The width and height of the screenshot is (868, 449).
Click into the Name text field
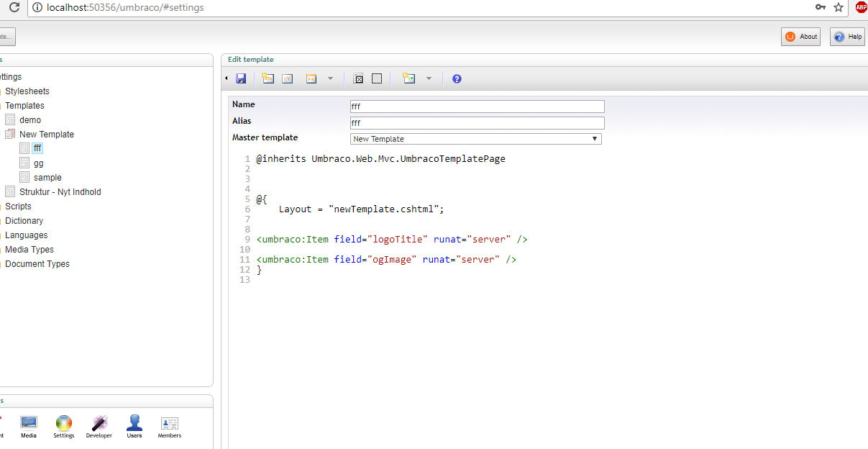(x=477, y=106)
